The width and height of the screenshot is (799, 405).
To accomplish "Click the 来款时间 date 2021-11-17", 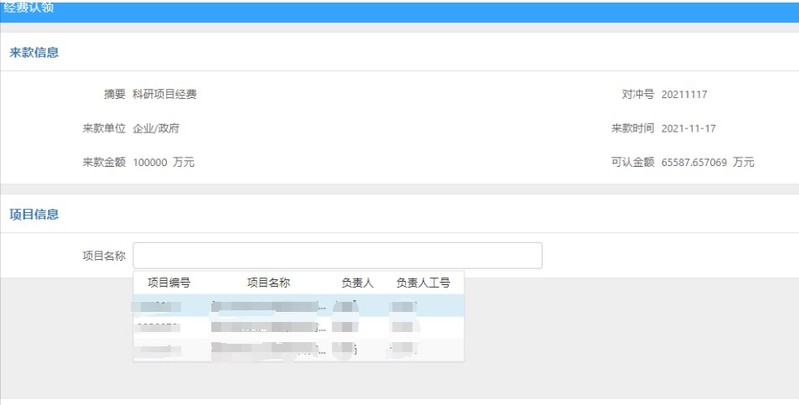I will tap(689, 129).
